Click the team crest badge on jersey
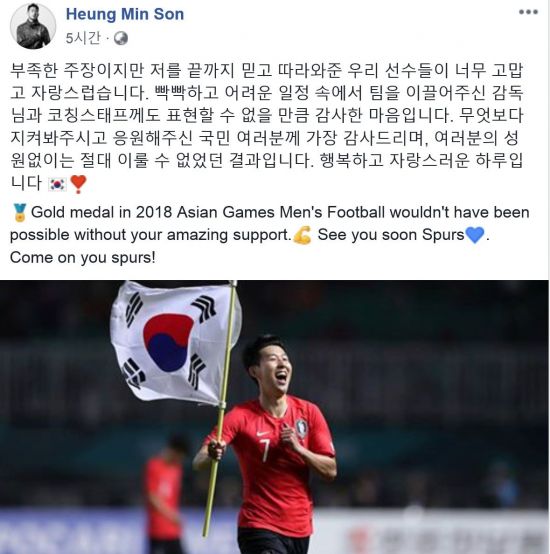The image size is (550, 554). [301, 428]
